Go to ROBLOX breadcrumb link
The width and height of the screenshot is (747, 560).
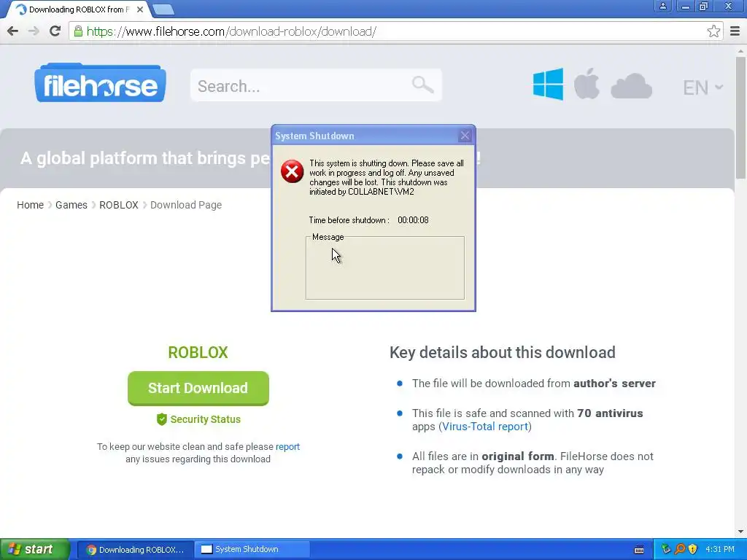(x=119, y=205)
